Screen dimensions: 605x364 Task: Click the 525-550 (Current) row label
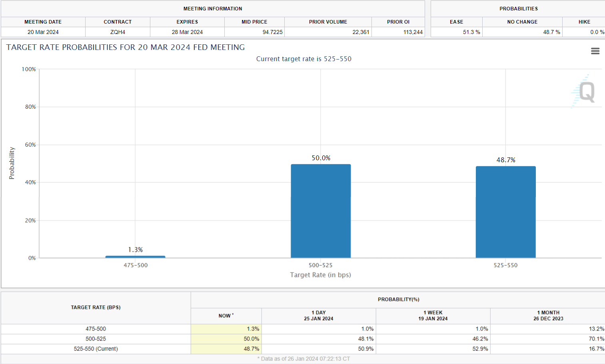coord(96,349)
